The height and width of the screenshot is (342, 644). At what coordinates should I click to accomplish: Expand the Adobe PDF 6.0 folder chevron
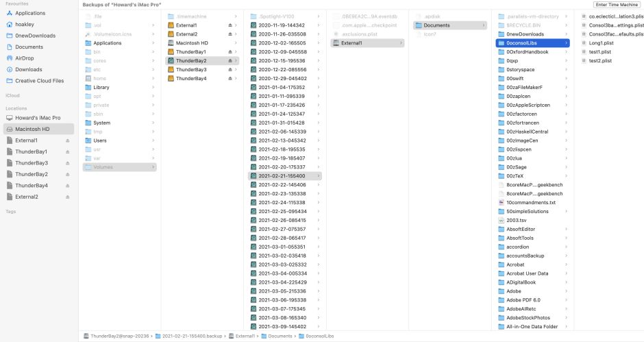tap(567, 300)
